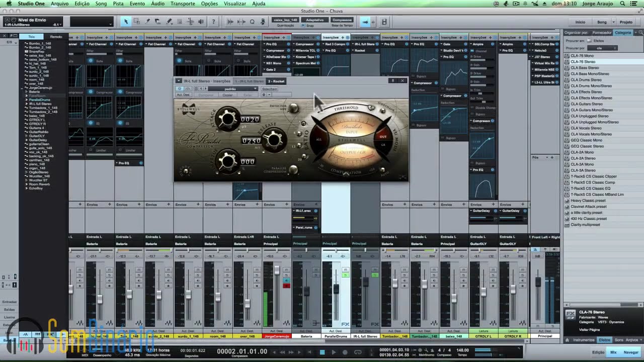Switch VU mode to OUT
This screenshot has height=362, width=644.
383,137
